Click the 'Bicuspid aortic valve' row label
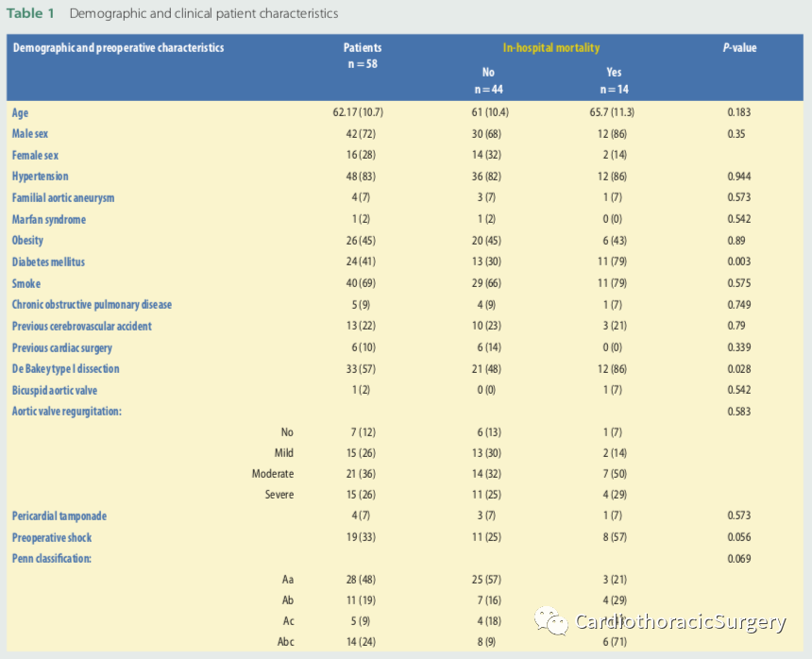The height and width of the screenshot is (659, 812). pyautogui.click(x=55, y=390)
